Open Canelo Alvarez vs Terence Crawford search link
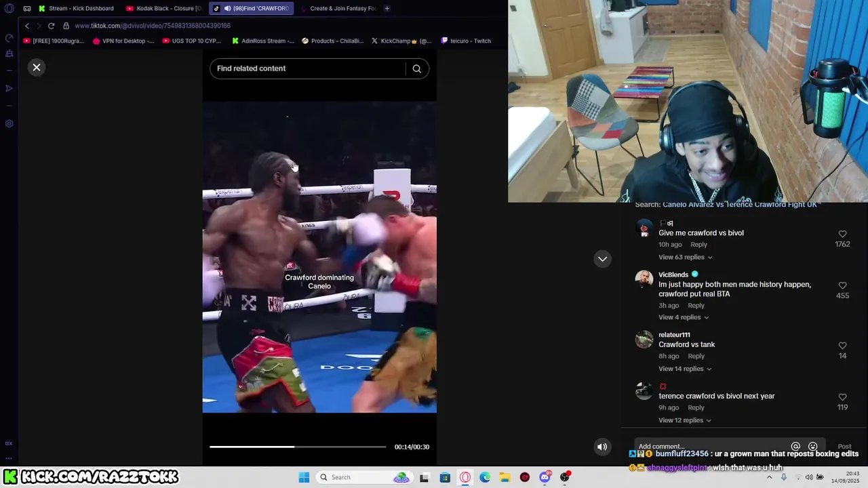 point(741,205)
